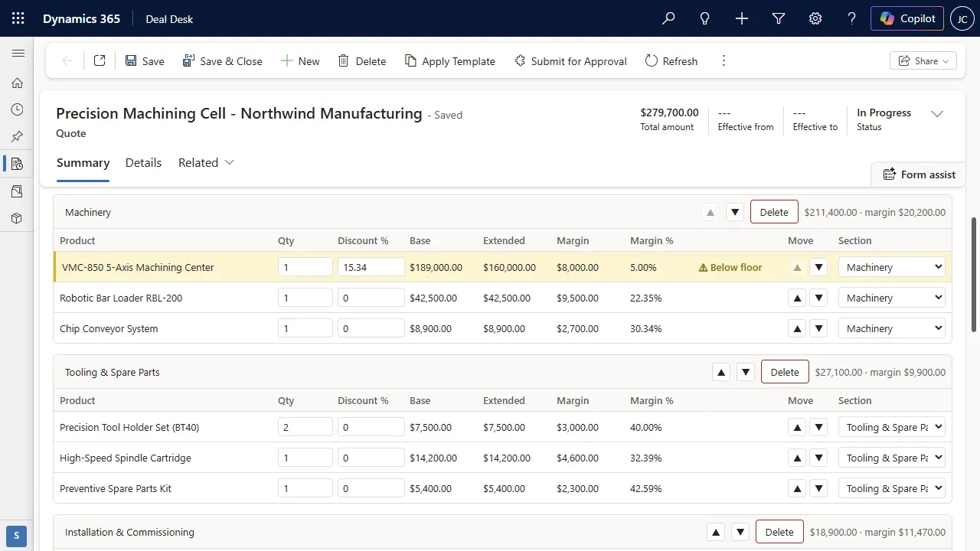980x551 pixels.
Task: Open the settings gear
Action: pos(815,18)
